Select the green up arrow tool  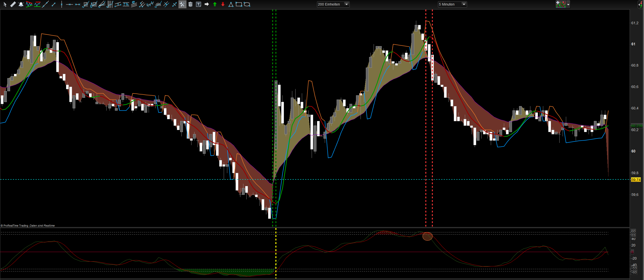pos(215,4)
